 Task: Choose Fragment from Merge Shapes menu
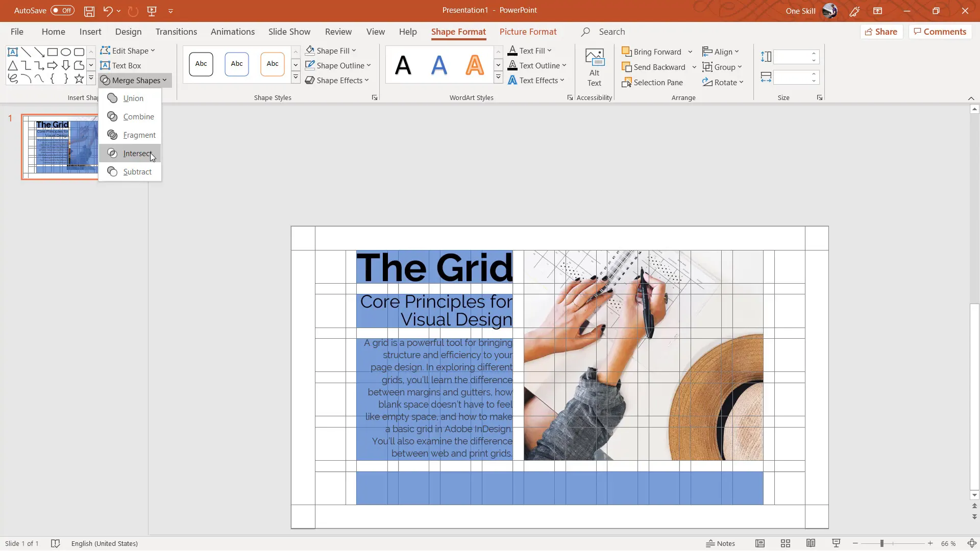[x=130, y=135]
